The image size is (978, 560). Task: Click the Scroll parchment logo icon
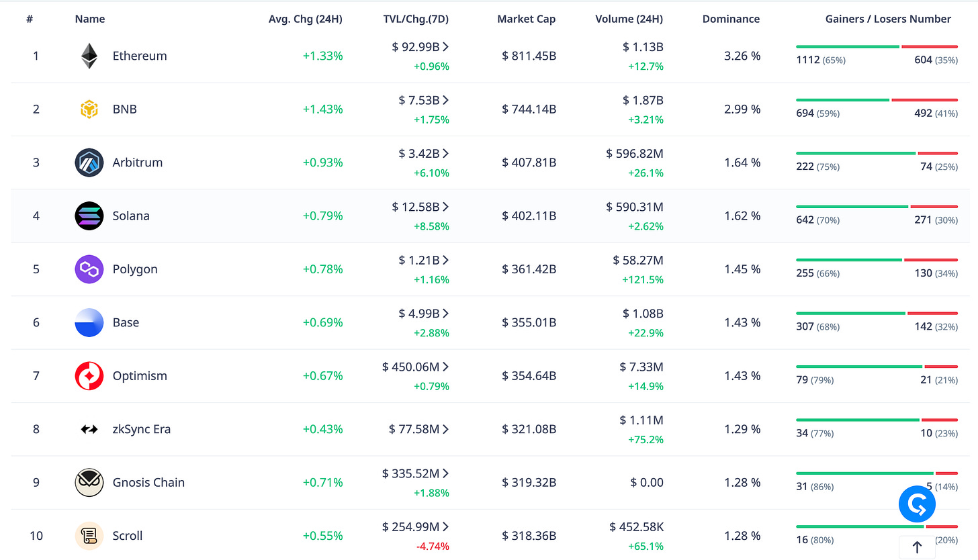point(89,536)
